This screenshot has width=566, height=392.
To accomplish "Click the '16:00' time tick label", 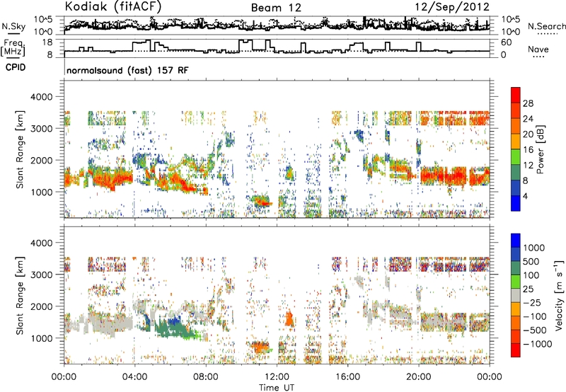I will [x=347, y=377].
